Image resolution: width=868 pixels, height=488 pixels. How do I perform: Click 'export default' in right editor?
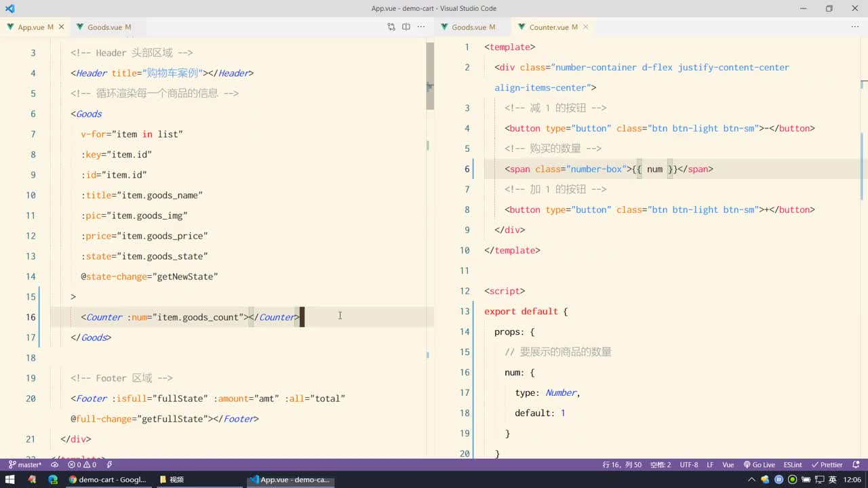[x=521, y=311]
